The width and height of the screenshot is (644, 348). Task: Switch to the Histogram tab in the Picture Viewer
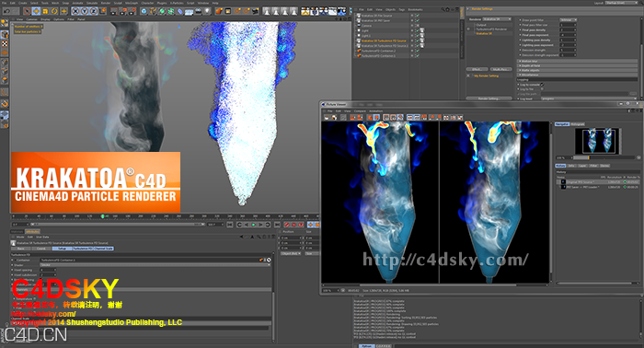[x=578, y=123]
